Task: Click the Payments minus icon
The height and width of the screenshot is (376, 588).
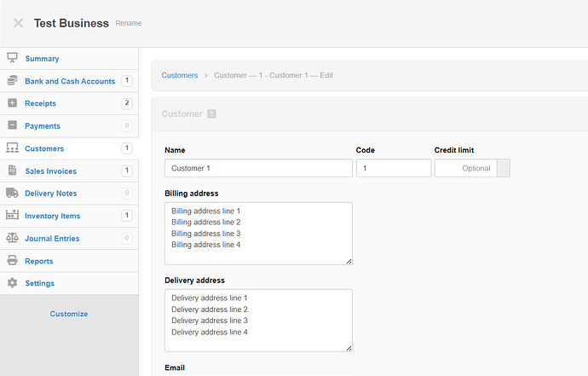Action: pos(12,126)
